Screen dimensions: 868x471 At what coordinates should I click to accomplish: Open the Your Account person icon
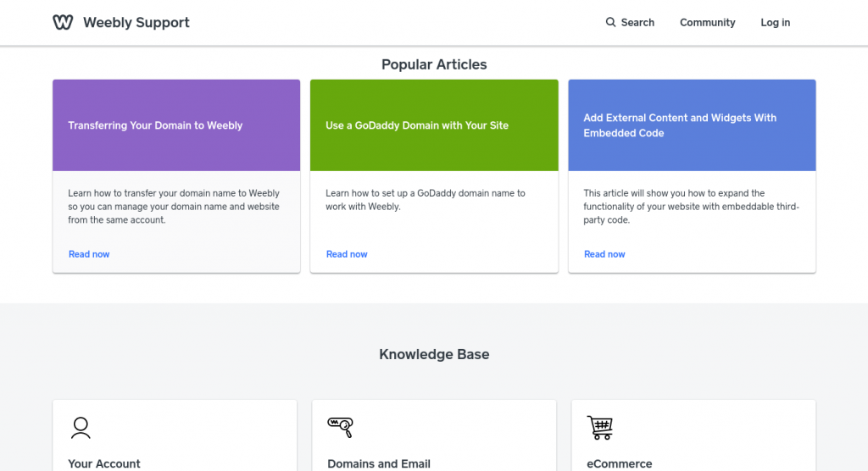click(x=81, y=428)
